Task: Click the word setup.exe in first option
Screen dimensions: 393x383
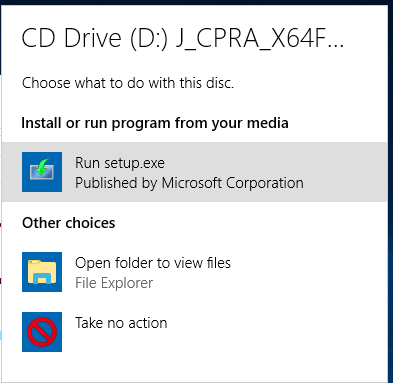Action: click(x=134, y=163)
